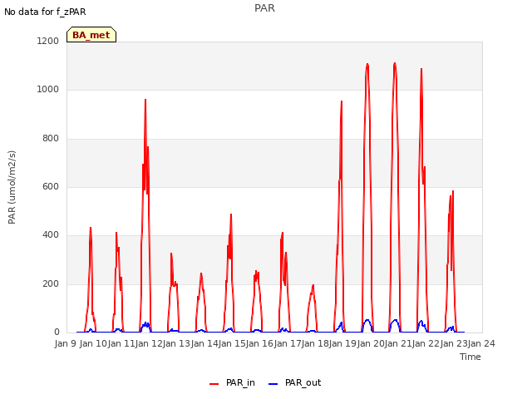Click the PAR_in peak on Jan 11

pyautogui.click(x=145, y=100)
